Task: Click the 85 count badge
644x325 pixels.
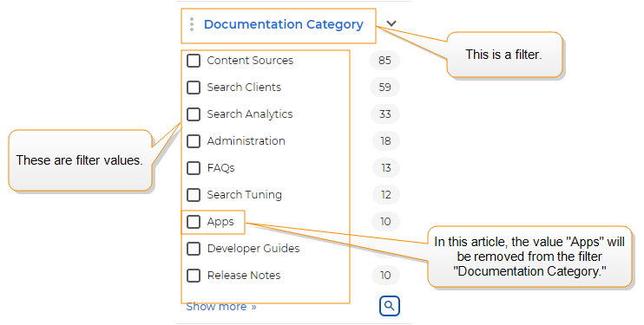Action: pyautogui.click(x=384, y=61)
